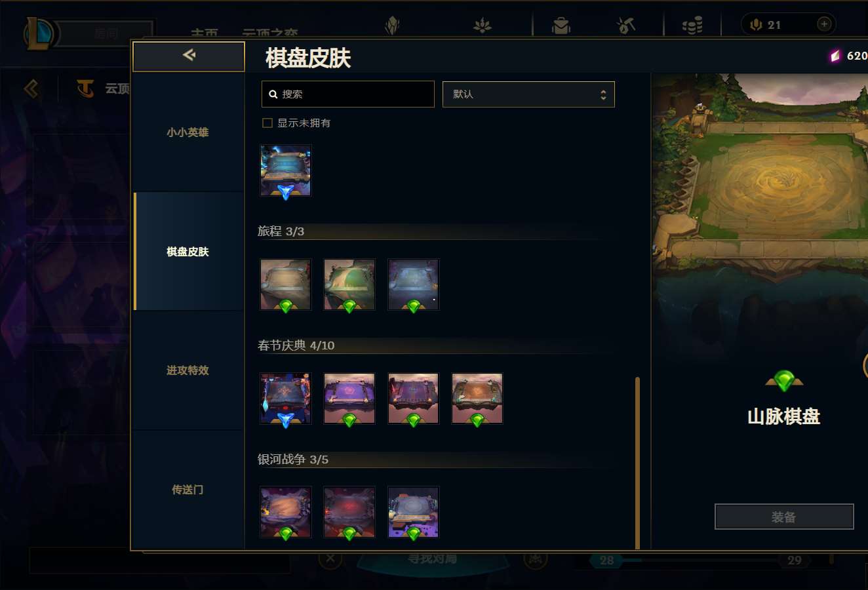868x590 pixels.
Task: Select the purple board under 春节庆典 4/10
Action: pos(349,399)
